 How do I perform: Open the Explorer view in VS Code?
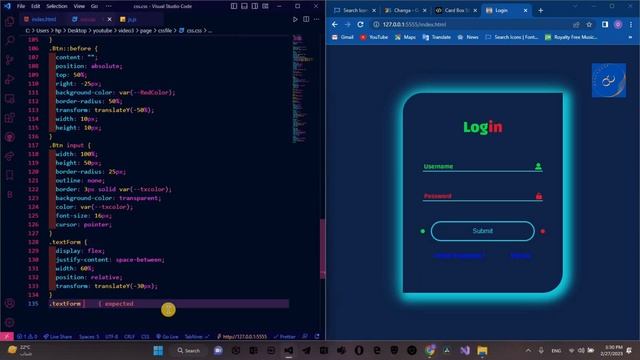tap(9, 21)
